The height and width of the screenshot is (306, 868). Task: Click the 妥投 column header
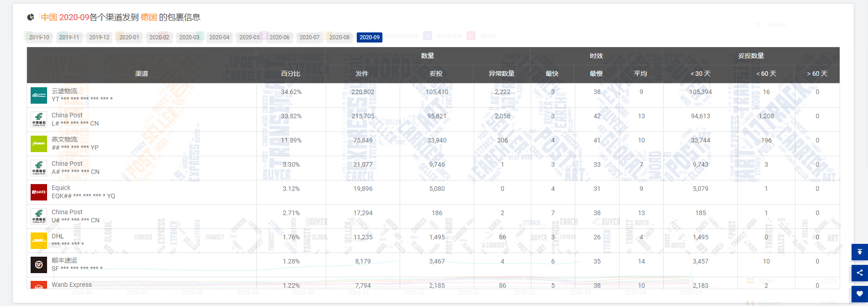(436, 74)
